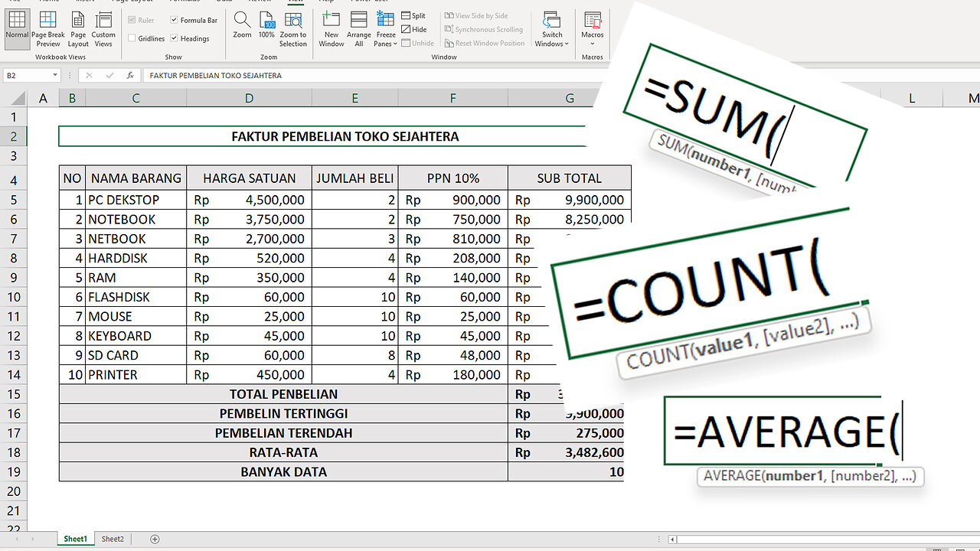Toggle the Ruler checkbox
This screenshot has height=551, width=980.
tap(132, 21)
